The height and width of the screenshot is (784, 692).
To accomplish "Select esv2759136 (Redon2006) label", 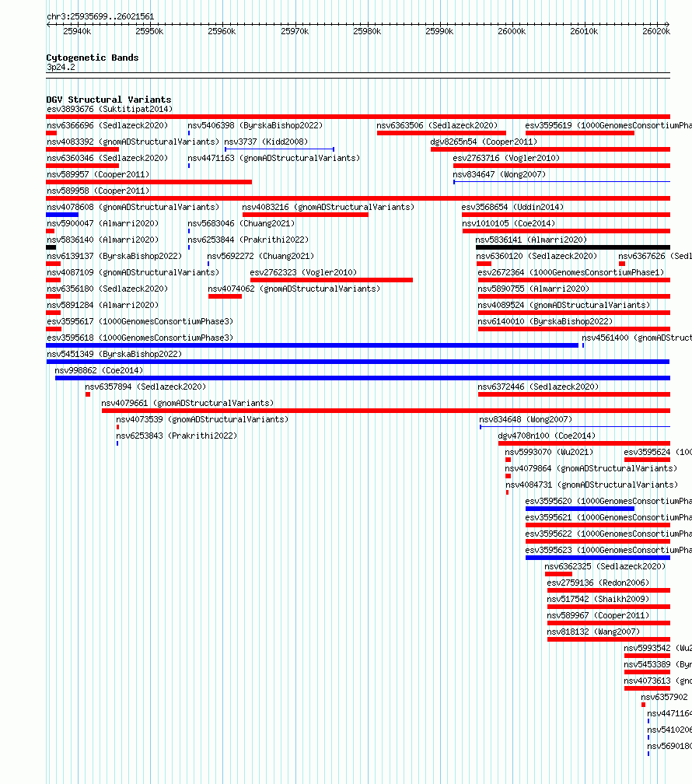I will (x=598, y=583).
